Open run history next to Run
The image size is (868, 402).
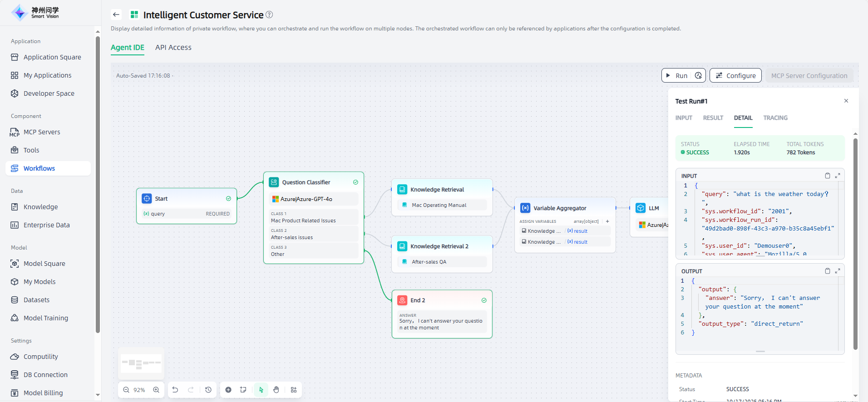click(698, 76)
